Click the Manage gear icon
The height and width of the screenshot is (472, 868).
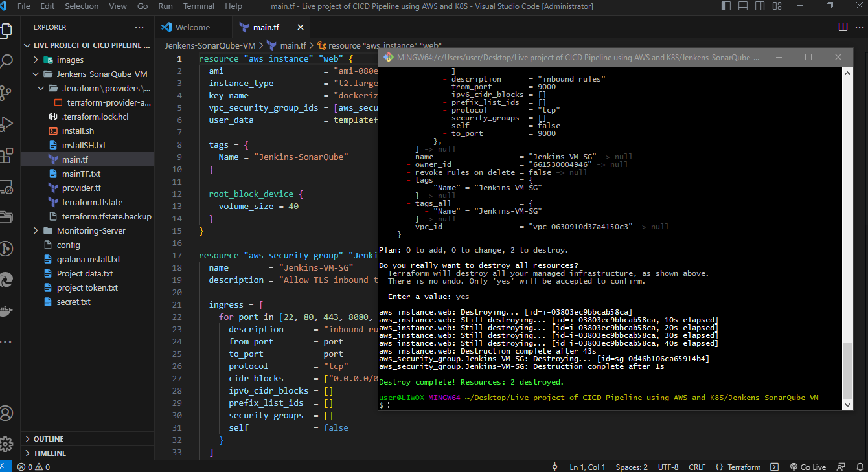click(6, 444)
